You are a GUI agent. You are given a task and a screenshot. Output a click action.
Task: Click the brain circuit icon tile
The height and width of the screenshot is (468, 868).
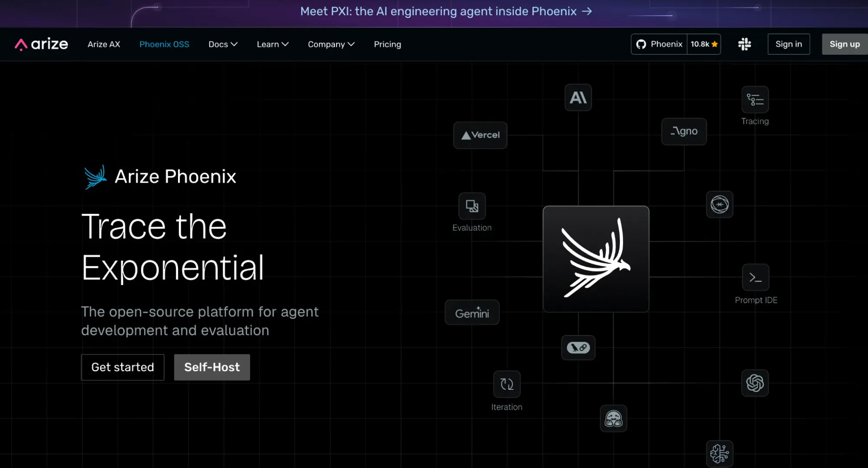719,454
